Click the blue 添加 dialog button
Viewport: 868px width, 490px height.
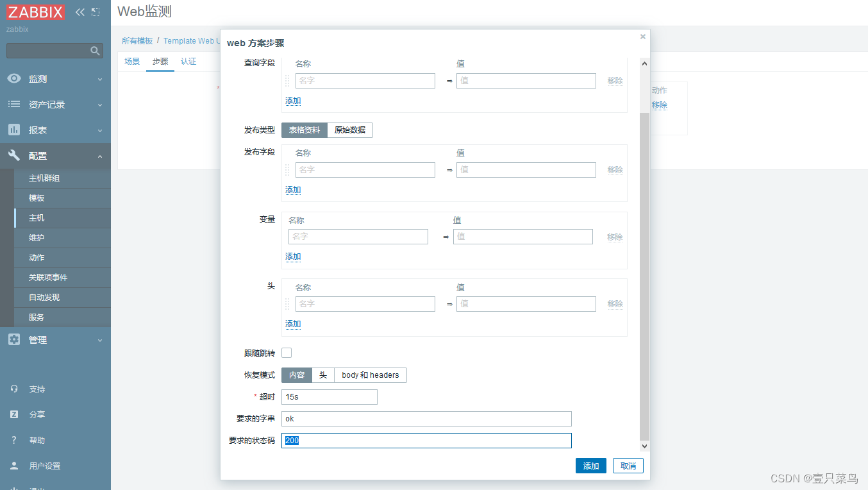[591, 466]
